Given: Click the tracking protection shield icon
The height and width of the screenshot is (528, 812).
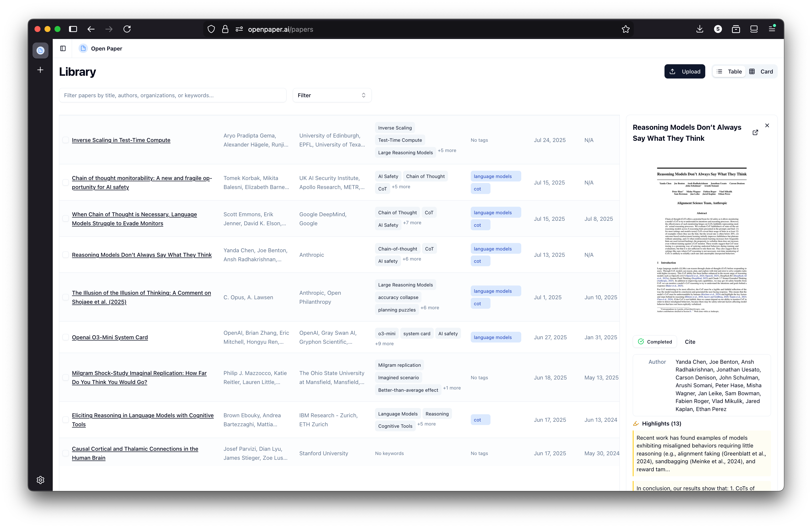Looking at the screenshot, I should (211, 29).
